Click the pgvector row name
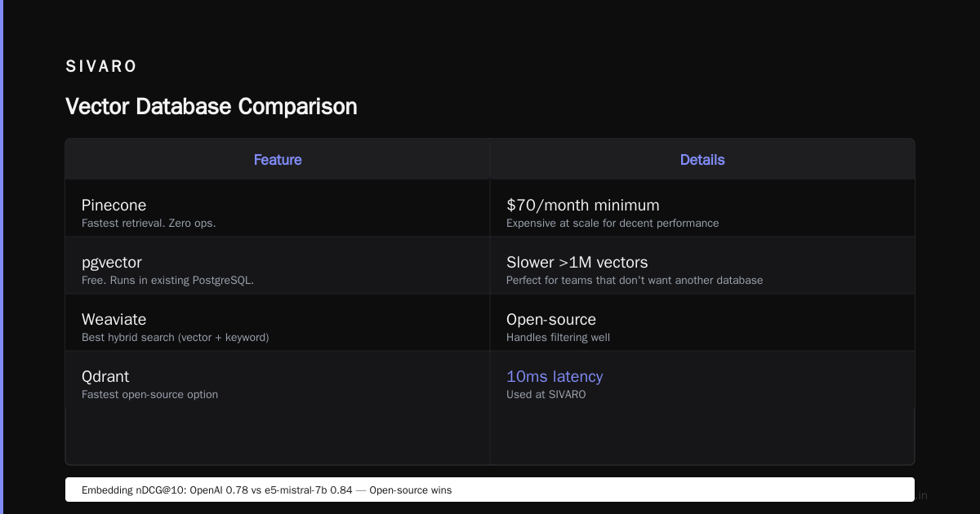Viewport: 980px width, 514px height. click(x=112, y=262)
